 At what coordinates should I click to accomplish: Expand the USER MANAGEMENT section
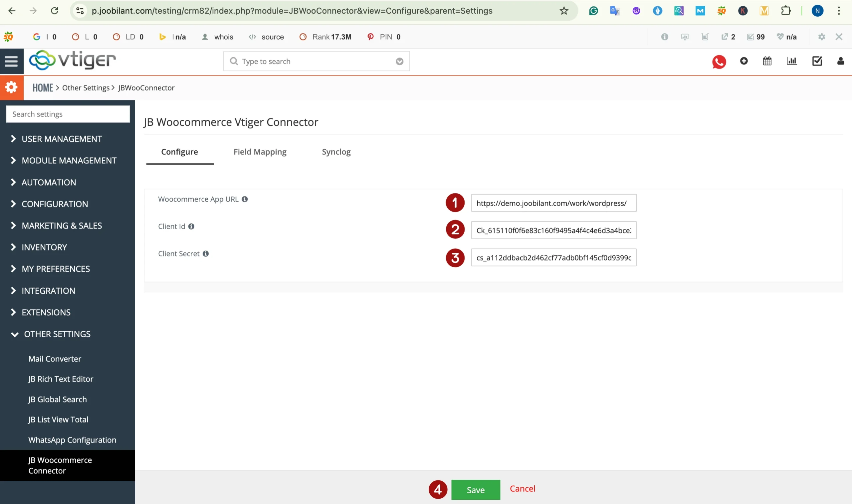coord(61,139)
